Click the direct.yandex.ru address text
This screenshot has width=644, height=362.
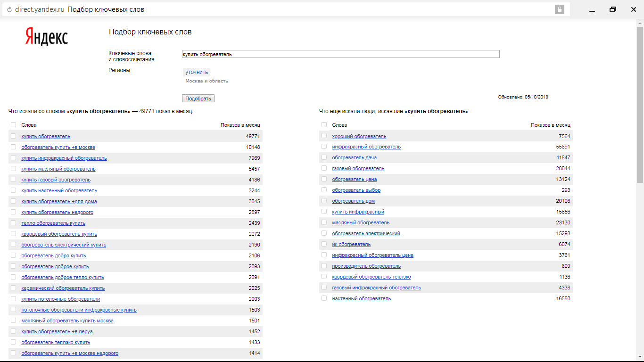pyautogui.click(x=39, y=9)
